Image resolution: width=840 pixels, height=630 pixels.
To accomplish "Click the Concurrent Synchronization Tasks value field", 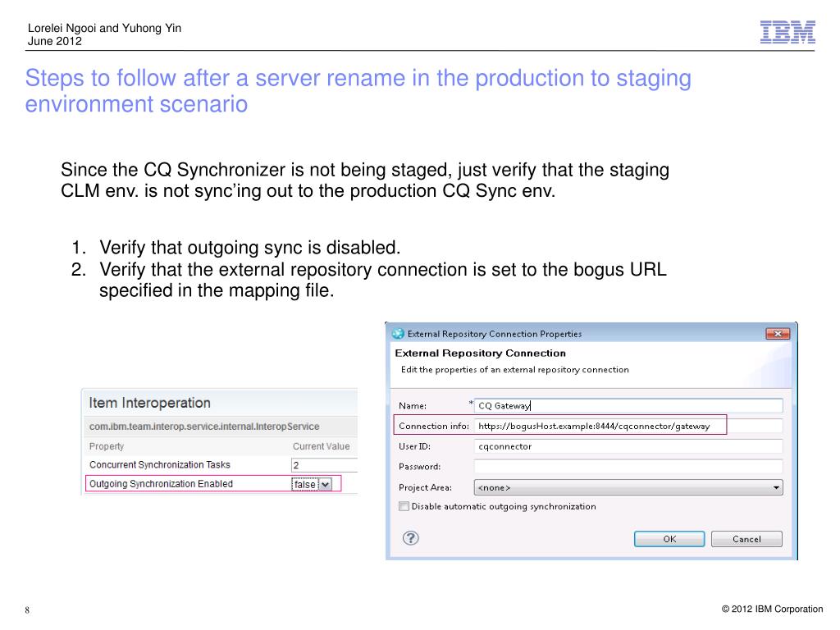I will (x=324, y=465).
